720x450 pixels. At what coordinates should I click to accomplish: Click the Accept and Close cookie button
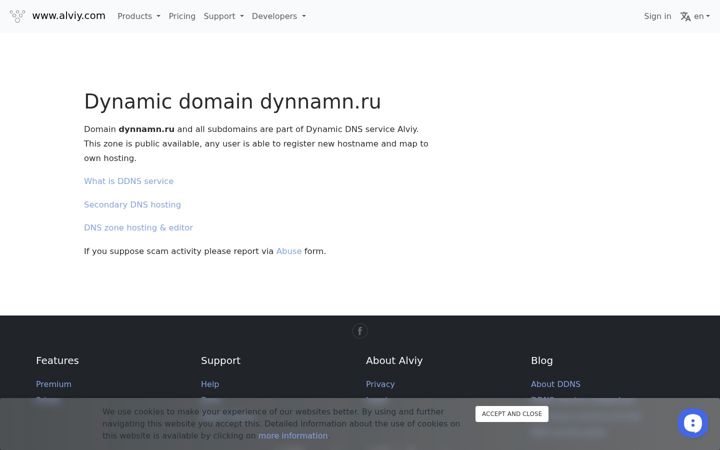pos(512,414)
